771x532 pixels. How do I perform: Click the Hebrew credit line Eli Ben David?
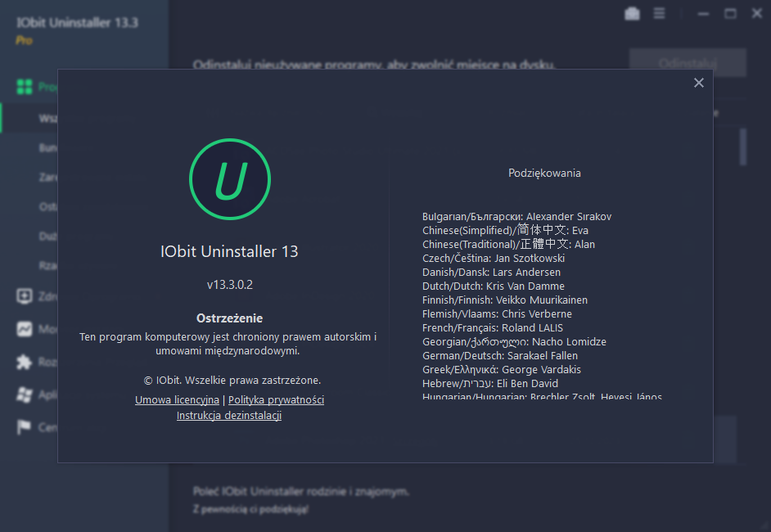tap(489, 384)
